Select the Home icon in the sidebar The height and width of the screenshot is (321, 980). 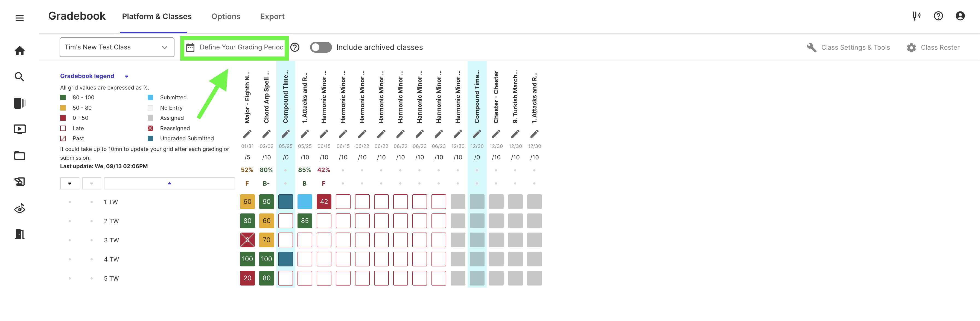click(x=19, y=50)
